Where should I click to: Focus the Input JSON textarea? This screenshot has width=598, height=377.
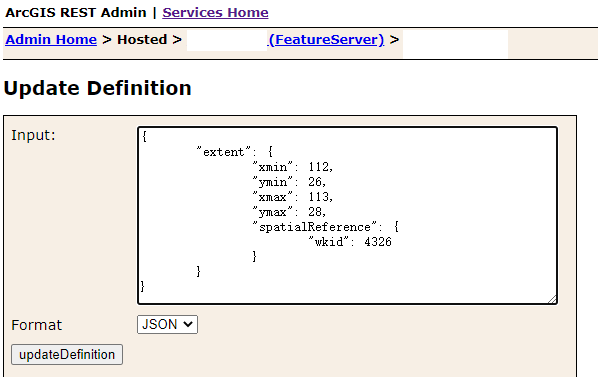tap(347, 216)
